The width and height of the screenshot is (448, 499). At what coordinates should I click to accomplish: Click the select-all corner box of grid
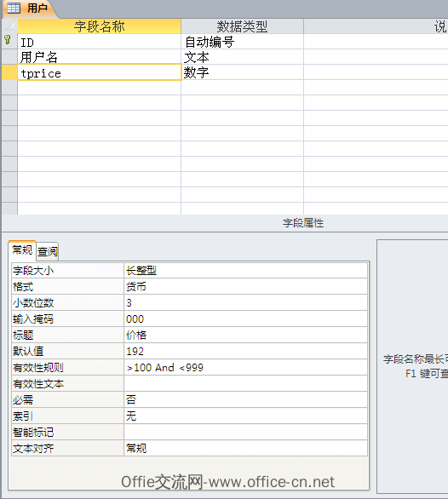(9, 26)
